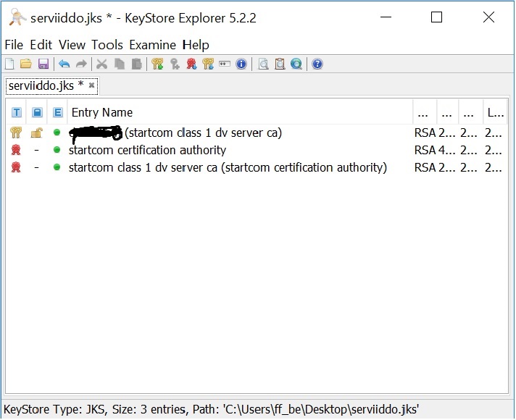Screen dimensions: 516x420
Task: Click the Set Keystore Password icon
Action: click(225, 64)
